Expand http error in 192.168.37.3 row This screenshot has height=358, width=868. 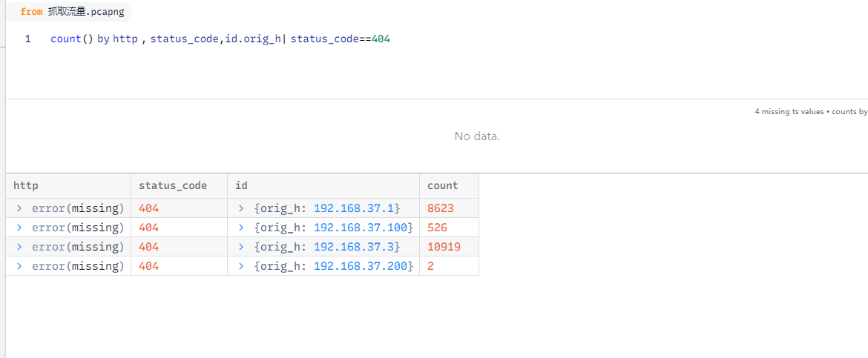tap(19, 247)
